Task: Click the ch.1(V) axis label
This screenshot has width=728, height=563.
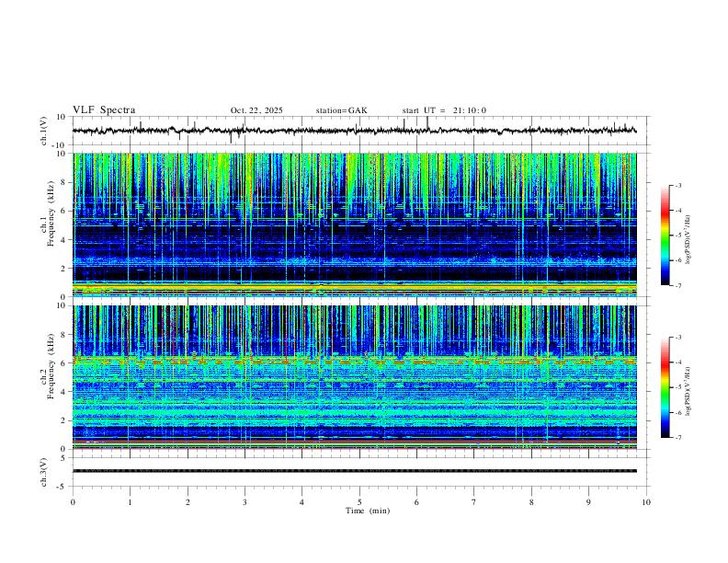Action: (x=44, y=131)
